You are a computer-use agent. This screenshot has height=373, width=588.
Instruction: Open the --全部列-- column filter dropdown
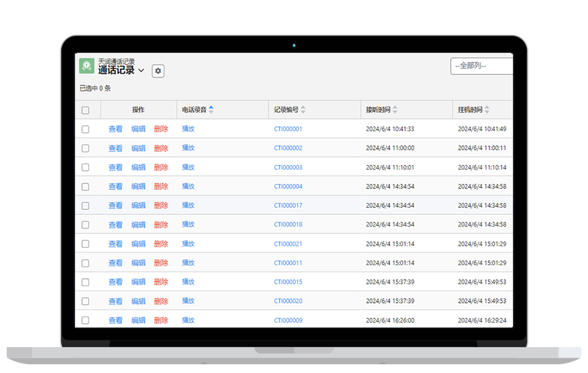[481, 66]
